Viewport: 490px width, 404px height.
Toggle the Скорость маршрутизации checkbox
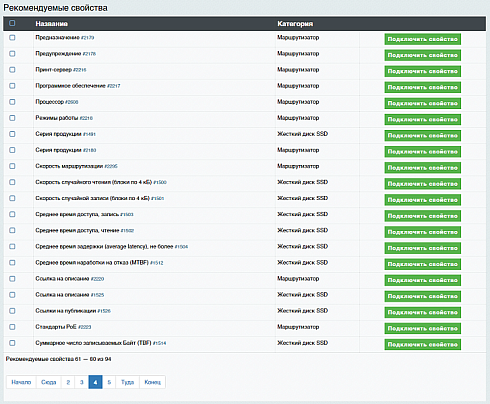tap(12, 166)
